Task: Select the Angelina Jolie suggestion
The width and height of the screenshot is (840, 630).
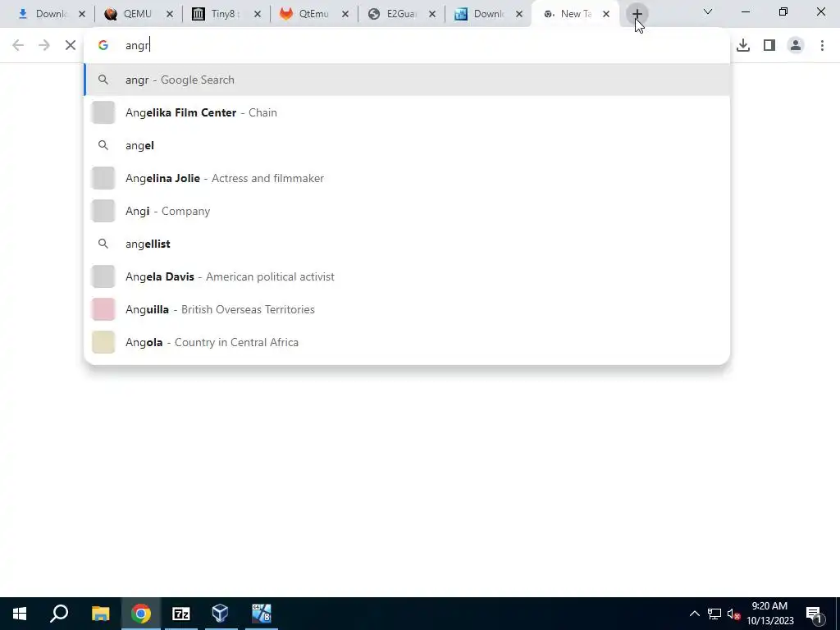Action: coord(407,178)
